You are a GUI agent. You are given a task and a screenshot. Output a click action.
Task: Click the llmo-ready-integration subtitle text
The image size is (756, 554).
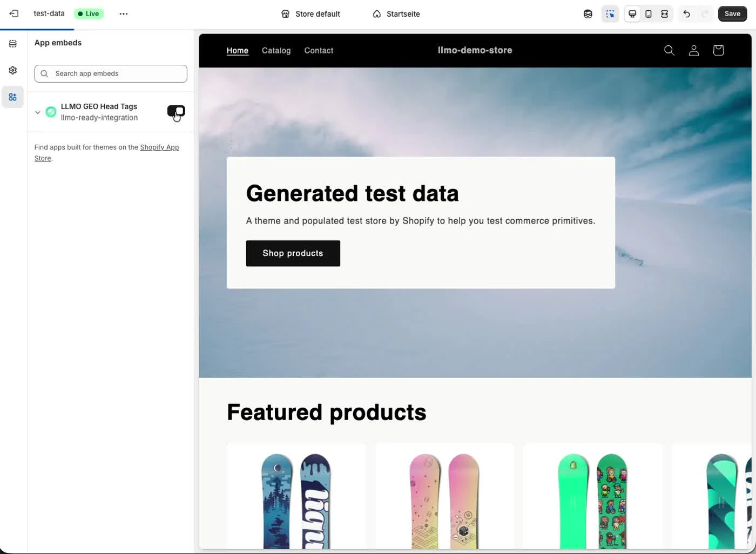pyautogui.click(x=99, y=118)
